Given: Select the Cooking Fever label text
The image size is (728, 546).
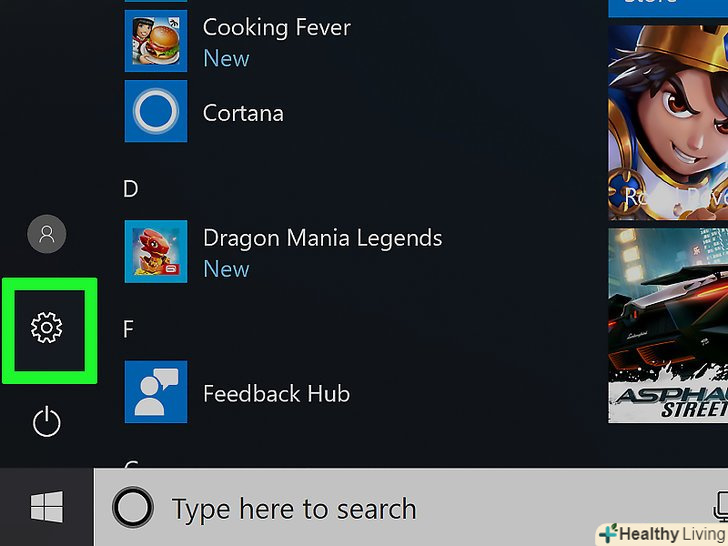Looking at the screenshot, I should coord(277,27).
